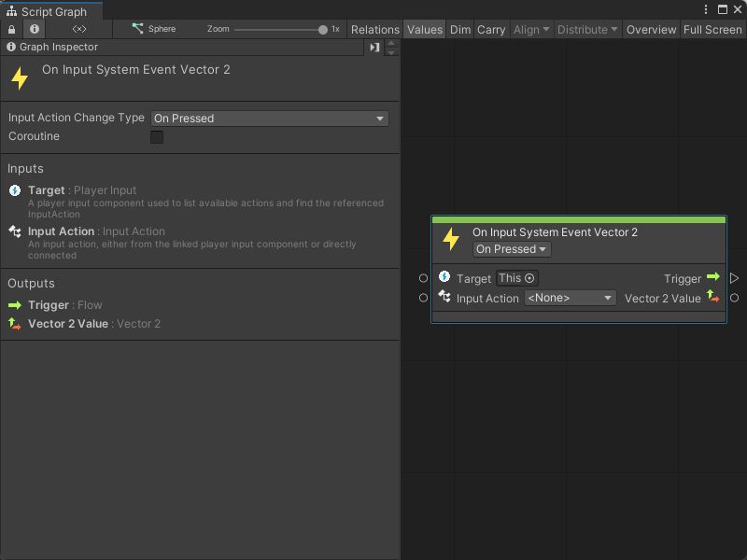Enable the Coroutine checkbox
Viewport: 747px width, 560px height.
coord(156,136)
